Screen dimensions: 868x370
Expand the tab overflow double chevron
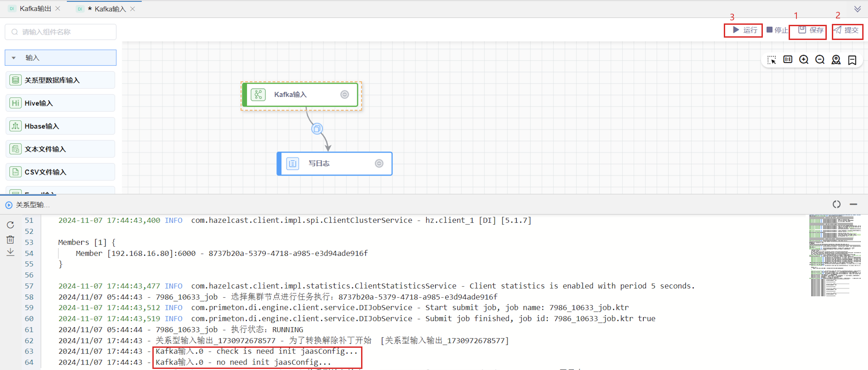tap(857, 9)
